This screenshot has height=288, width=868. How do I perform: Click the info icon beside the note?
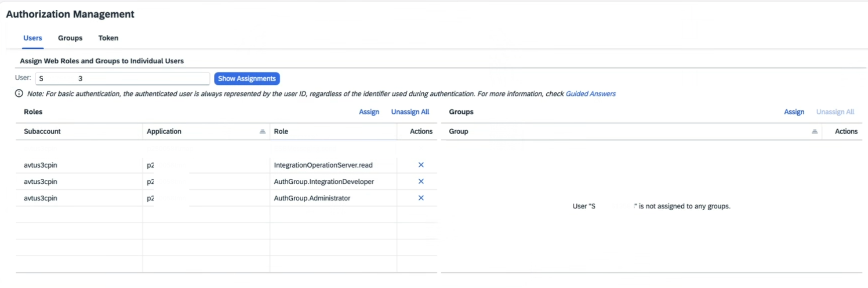(x=19, y=93)
